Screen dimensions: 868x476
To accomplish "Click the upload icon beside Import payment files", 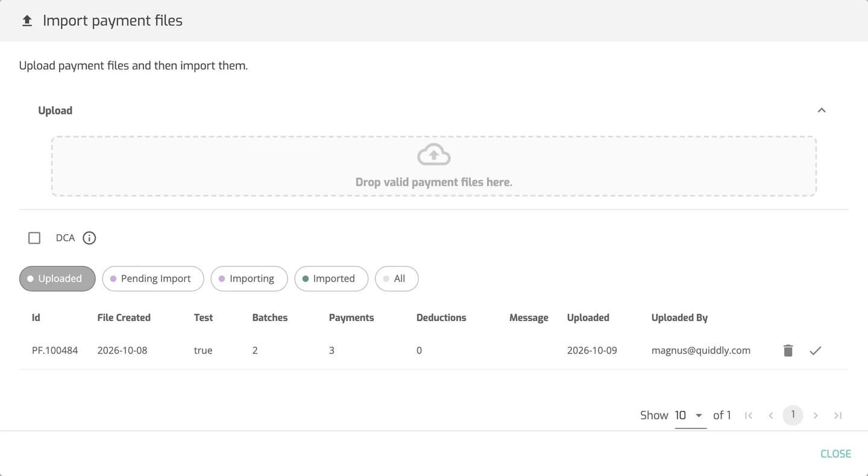I will (x=27, y=21).
